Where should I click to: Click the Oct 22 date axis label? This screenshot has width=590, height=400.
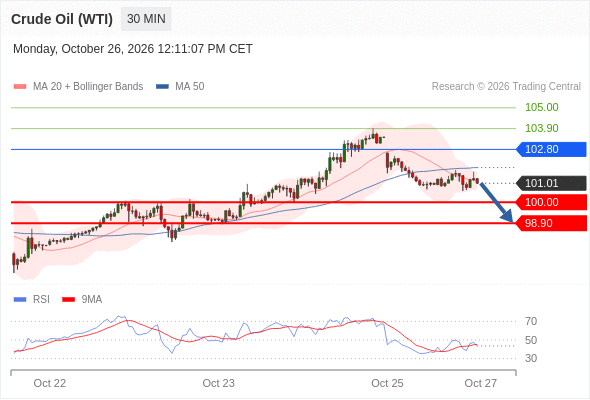pos(50,383)
